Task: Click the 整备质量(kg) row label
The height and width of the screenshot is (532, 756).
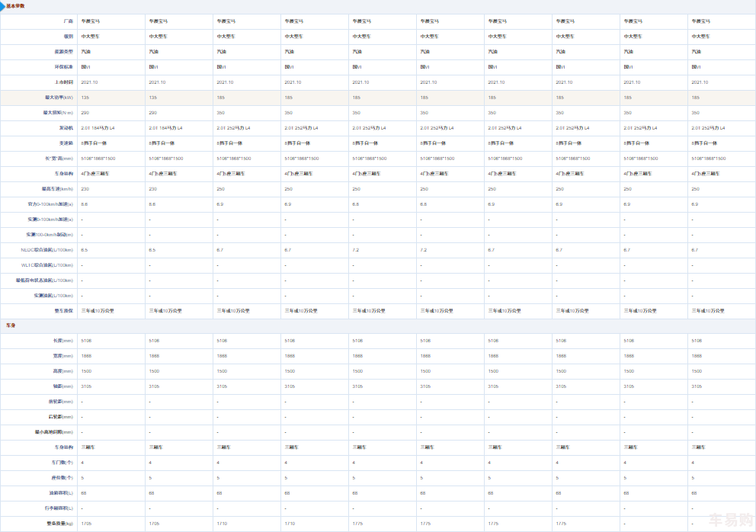Action: [59, 524]
